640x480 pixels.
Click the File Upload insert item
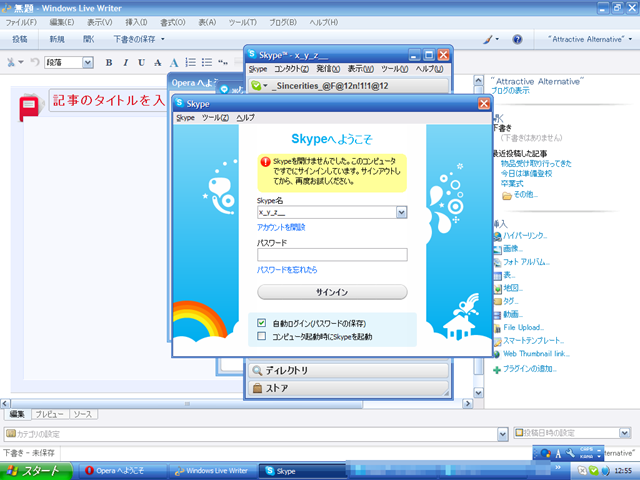(522, 327)
